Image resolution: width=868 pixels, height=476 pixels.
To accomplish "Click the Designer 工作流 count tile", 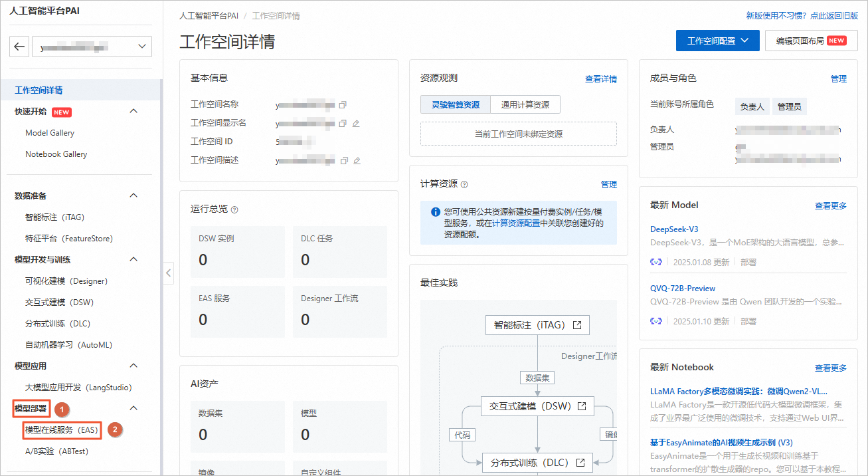I will [x=340, y=312].
